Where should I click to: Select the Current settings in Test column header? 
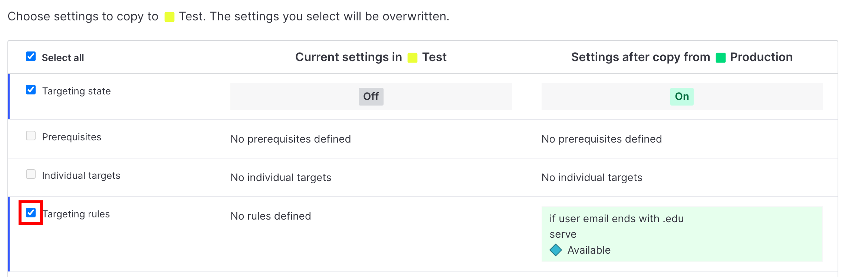371,57
